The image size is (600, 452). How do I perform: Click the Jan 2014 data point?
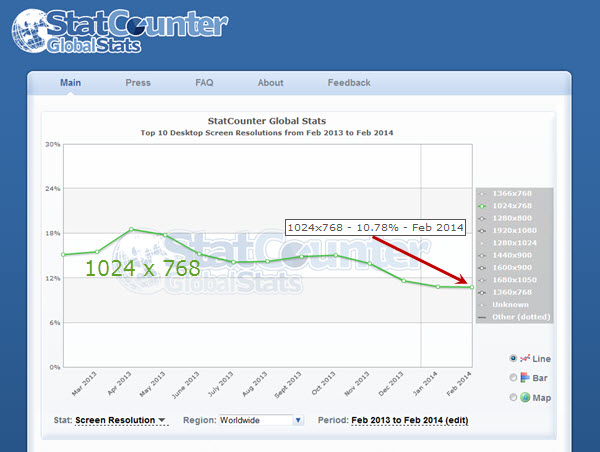(x=438, y=286)
